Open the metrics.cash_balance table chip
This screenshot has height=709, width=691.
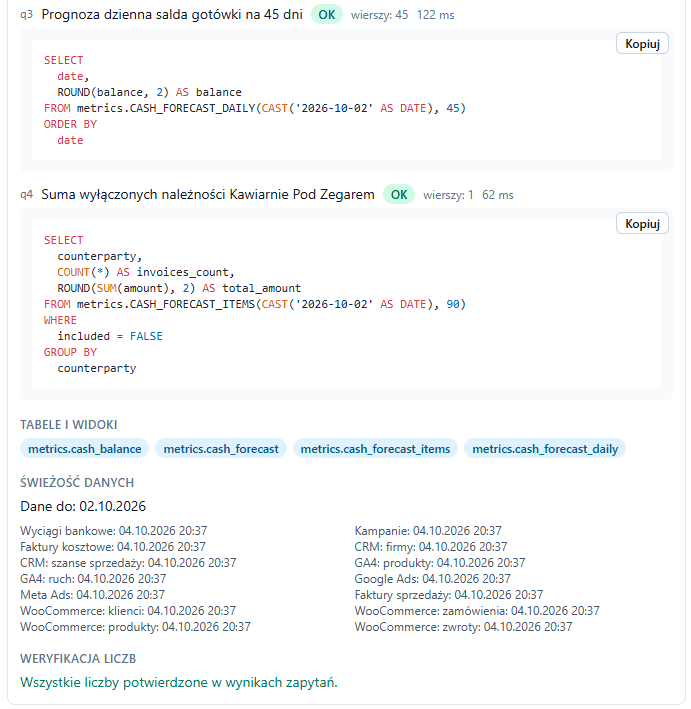pos(85,449)
